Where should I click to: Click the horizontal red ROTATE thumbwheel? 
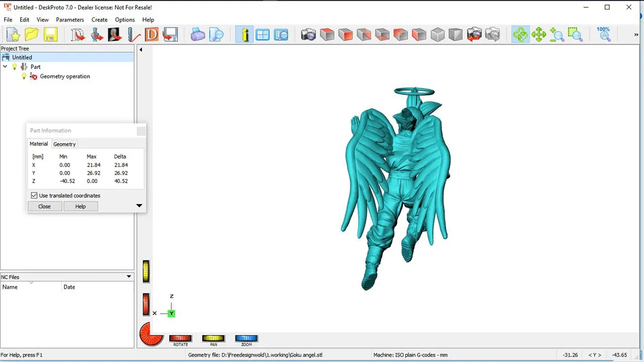point(180,338)
